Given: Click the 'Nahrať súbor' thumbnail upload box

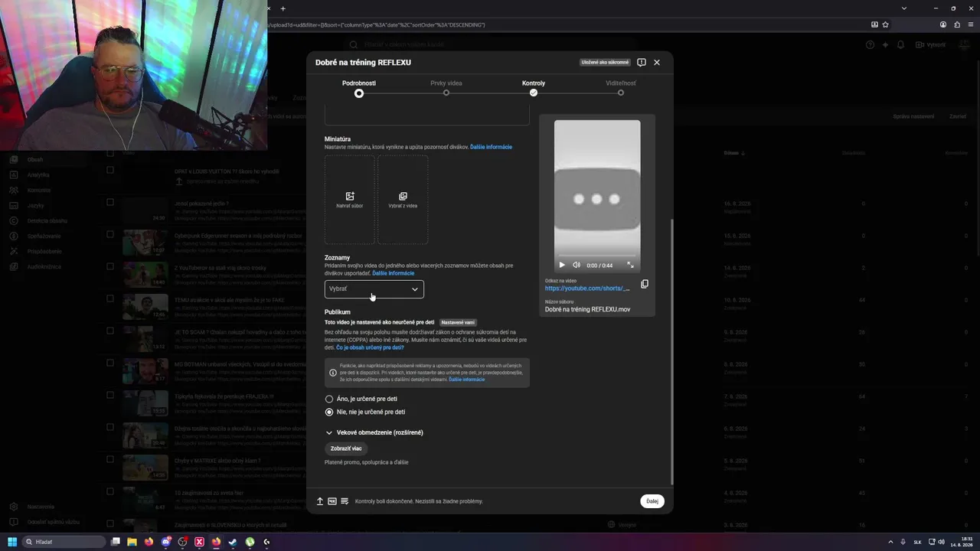Looking at the screenshot, I should (350, 200).
